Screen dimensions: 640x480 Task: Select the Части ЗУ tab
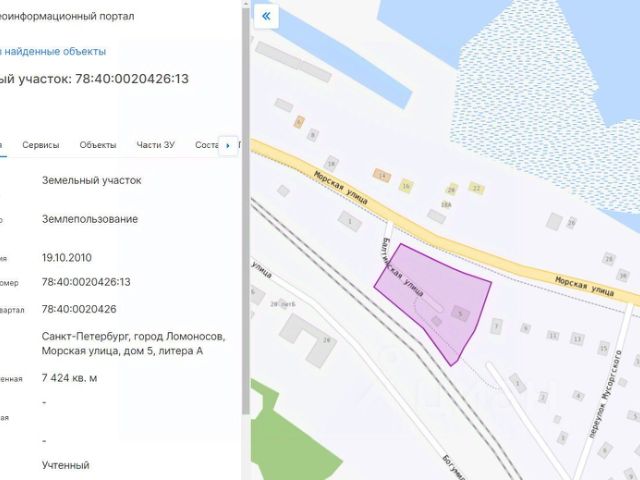(x=156, y=145)
